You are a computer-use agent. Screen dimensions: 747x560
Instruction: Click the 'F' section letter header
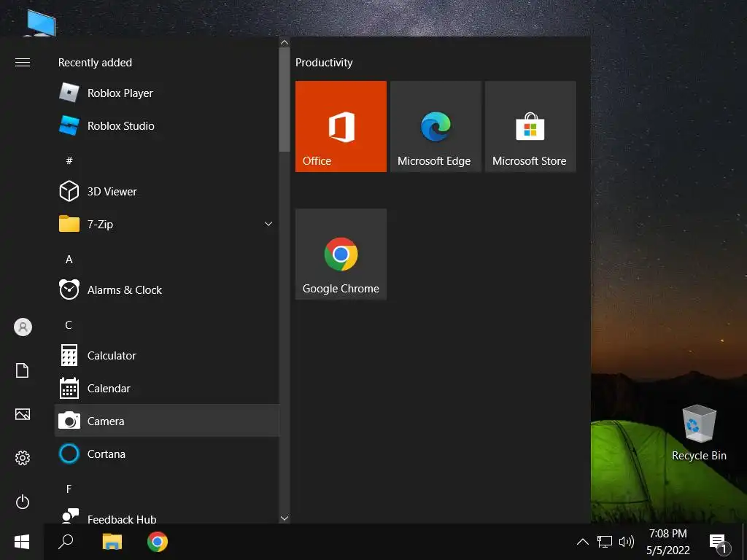(x=69, y=489)
